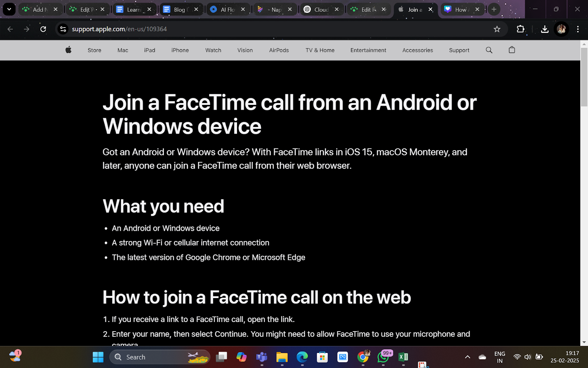This screenshot has height=368, width=588.
Task: Click the scrollbar down arrow
Action: pos(584,342)
